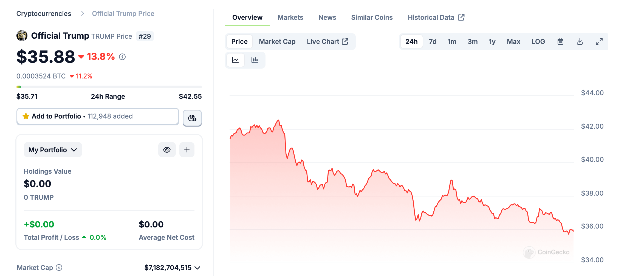
Task: Toggle holdings visibility eye icon
Action: (x=167, y=150)
